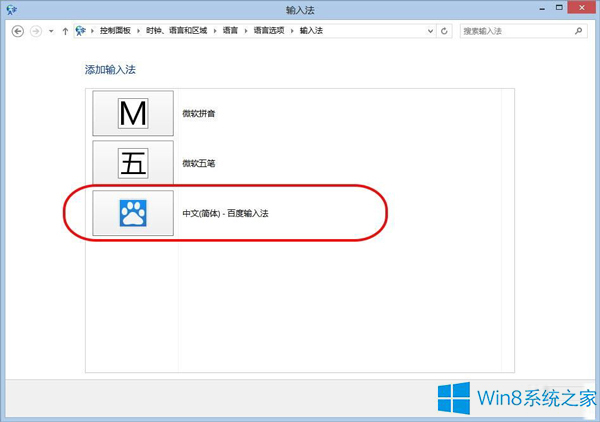Open 语言选项 breadcrumb

[269, 31]
